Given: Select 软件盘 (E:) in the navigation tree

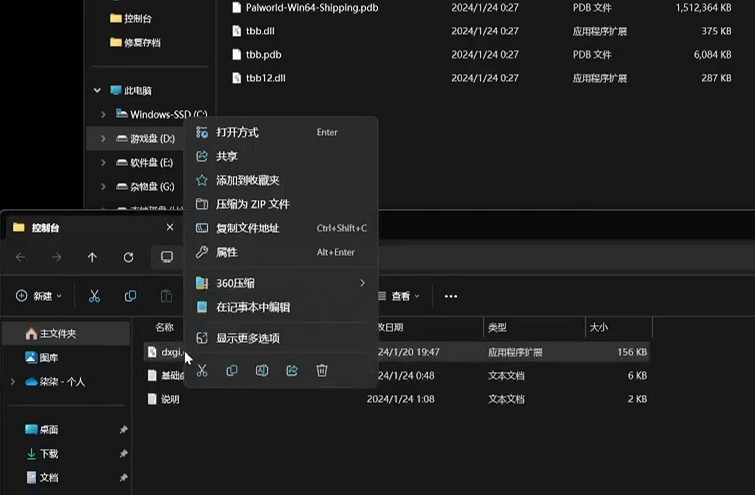Looking at the screenshot, I should (x=145, y=163).
